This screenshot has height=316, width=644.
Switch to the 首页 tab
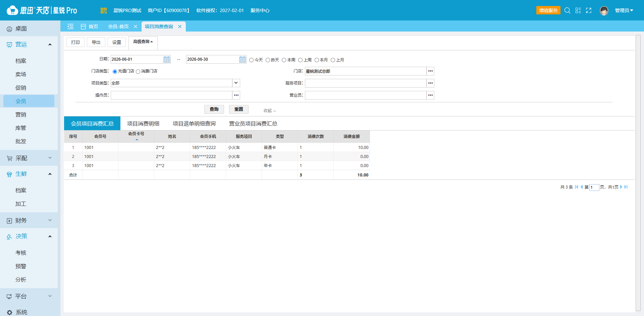(90, 27)
